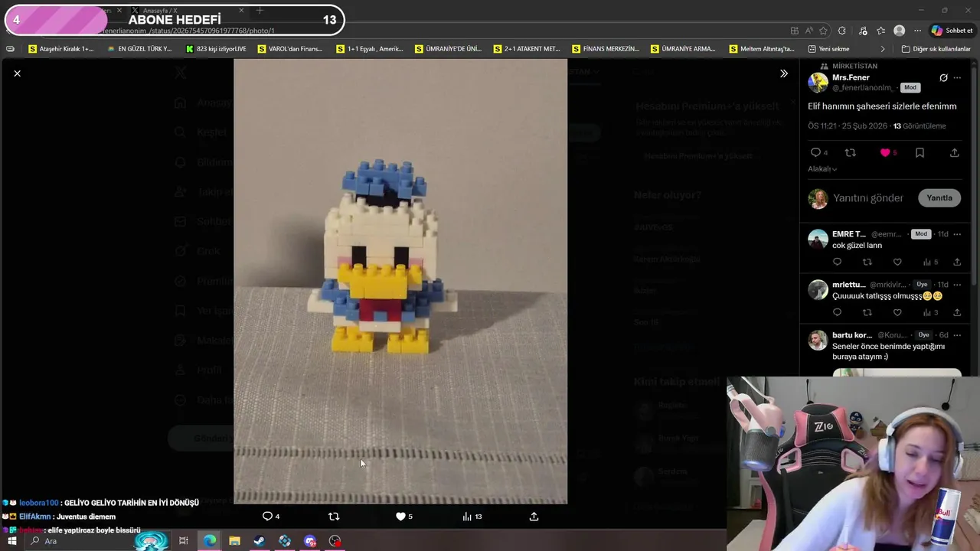Screen dimensions: 980x551
Task: Click reply icon on Mrs.Fener's post
Action: (x=815, y=152)
